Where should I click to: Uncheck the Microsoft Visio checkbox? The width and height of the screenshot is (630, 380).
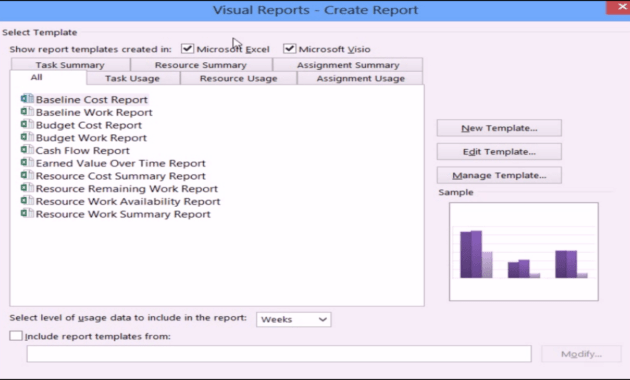(x=289, y=49)
